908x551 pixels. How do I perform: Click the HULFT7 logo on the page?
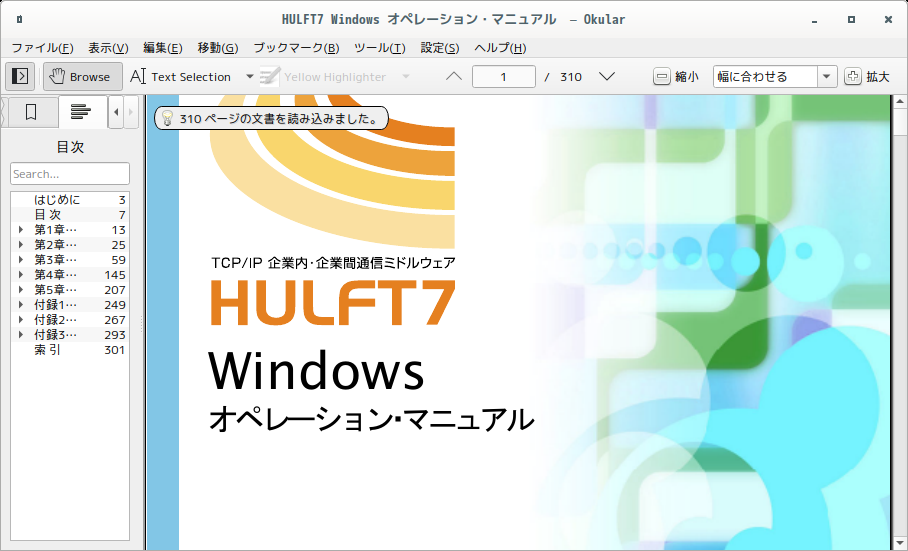pyautogui.click(x=333, y=302)
